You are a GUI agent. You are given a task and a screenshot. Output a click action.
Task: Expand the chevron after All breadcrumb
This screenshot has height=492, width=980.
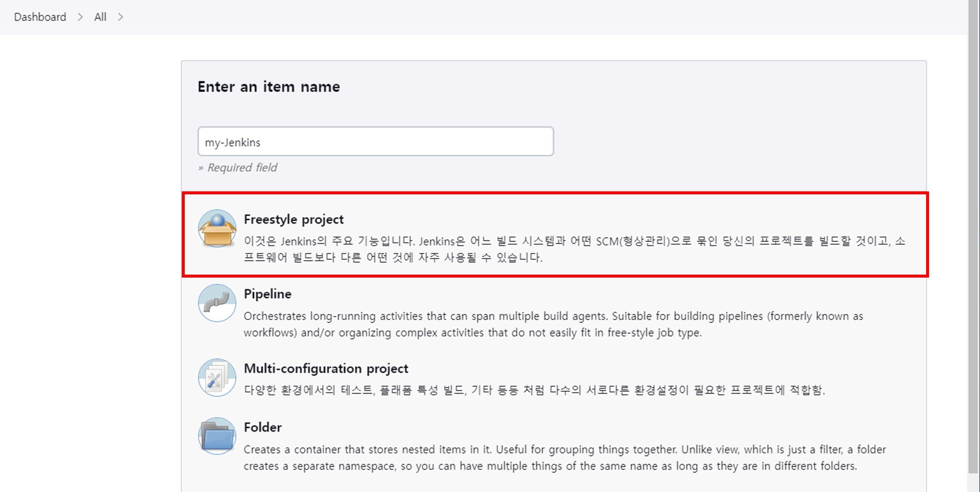point(121,17)
